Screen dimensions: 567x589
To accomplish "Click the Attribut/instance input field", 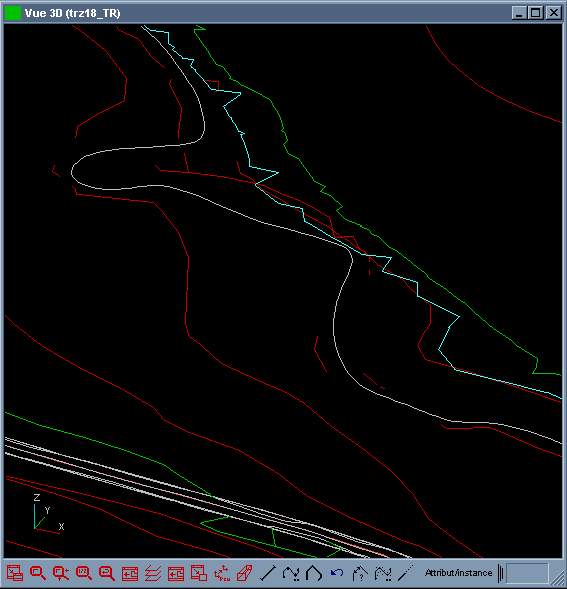I will tap(527, 573).
